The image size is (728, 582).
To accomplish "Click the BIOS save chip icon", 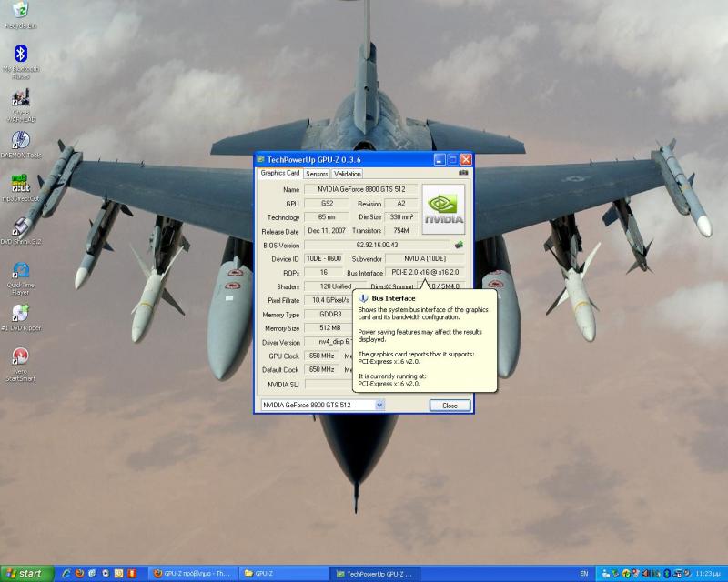I will (x=459, y=245).
